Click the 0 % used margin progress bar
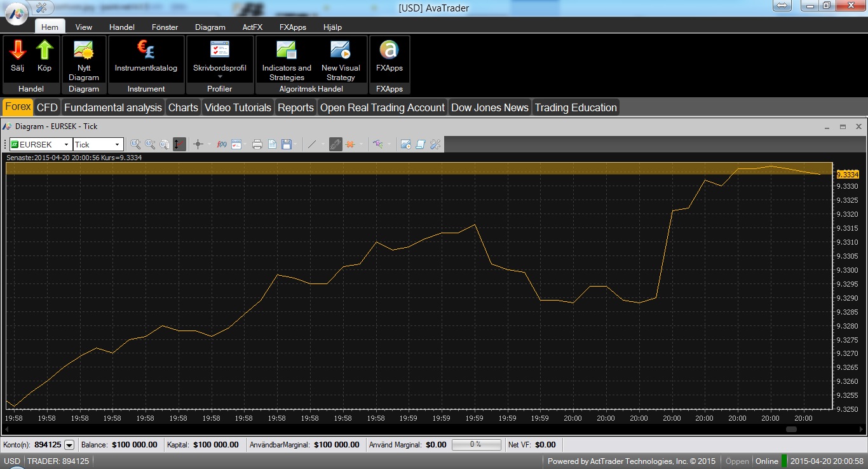The width and height of the screenshot is (868, 469). pyautogui.click(x=476, y=445)
